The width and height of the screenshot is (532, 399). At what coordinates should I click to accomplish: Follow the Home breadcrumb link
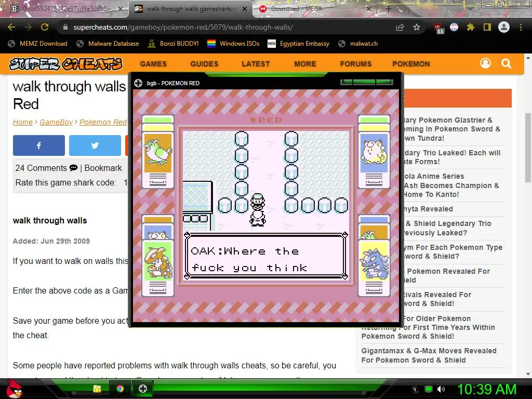pyautogui.click(x=23, y=122)
